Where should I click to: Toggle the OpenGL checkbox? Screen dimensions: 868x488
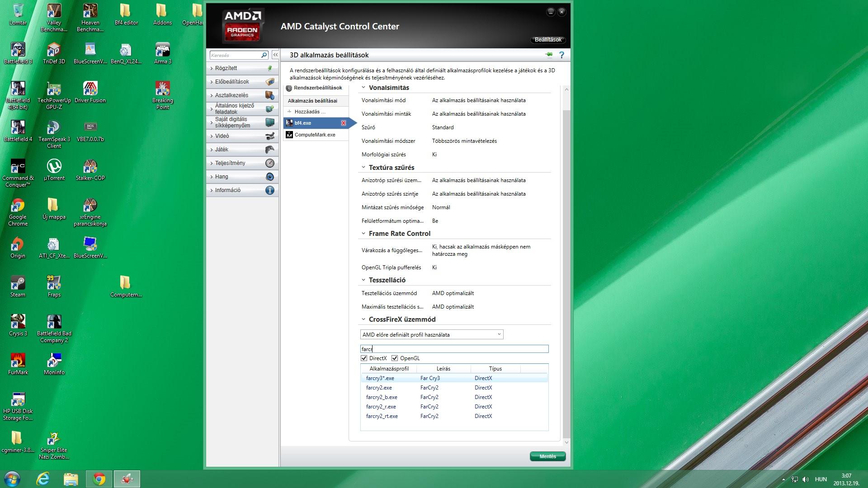point(395,358)
